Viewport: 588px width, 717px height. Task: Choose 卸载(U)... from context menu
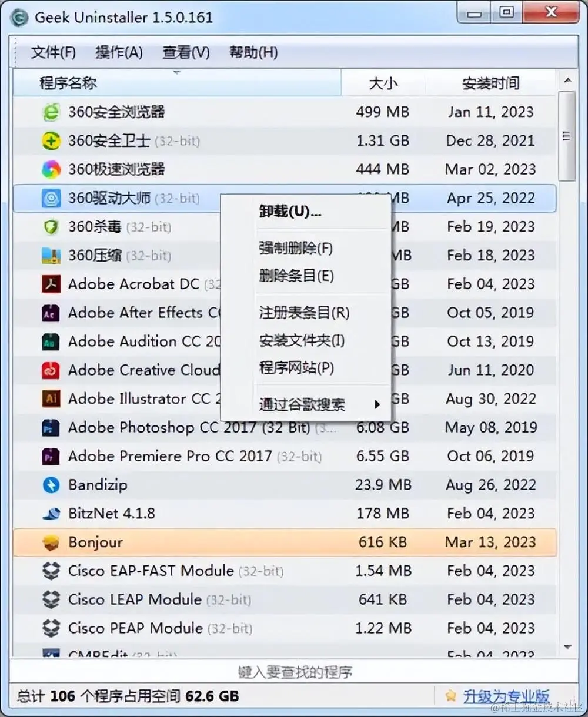(290, 212)
